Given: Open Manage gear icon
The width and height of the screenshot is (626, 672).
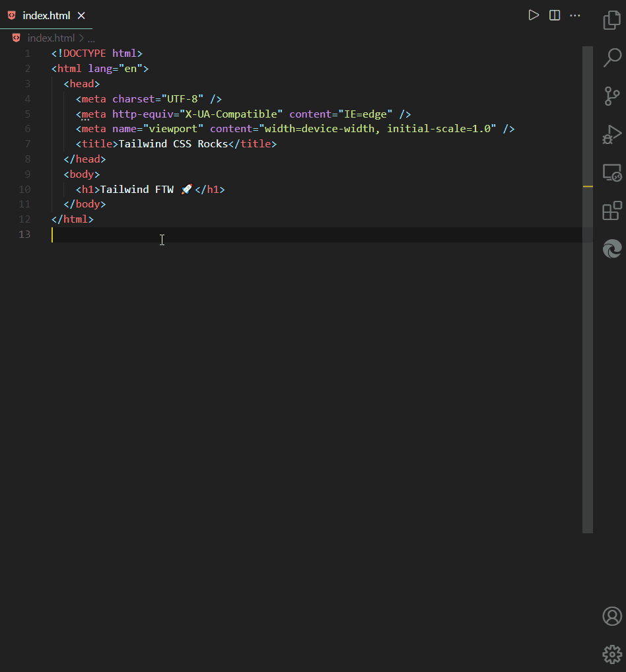Looking at the screenshot, I should (612, 654).
